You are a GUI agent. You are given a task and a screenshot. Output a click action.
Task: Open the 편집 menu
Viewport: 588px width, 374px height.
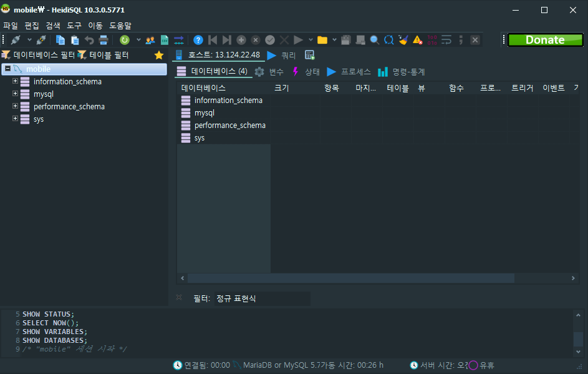click(x=32, y=26)
